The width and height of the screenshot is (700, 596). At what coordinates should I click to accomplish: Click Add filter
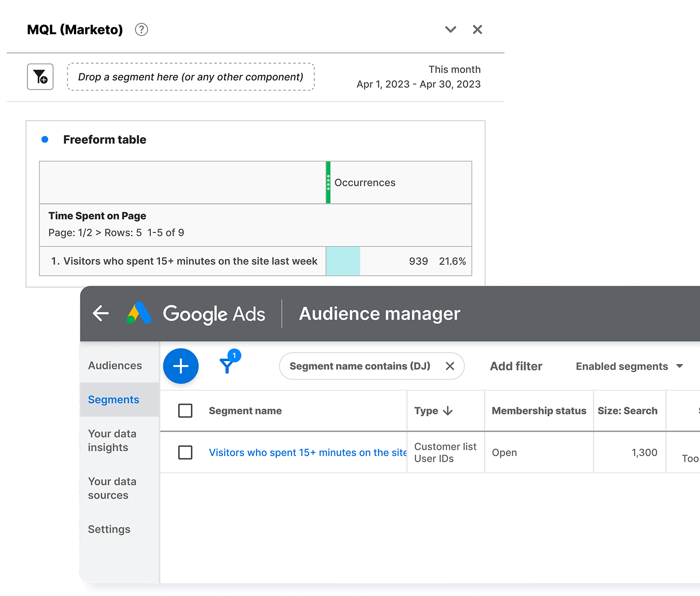(516, 366)
